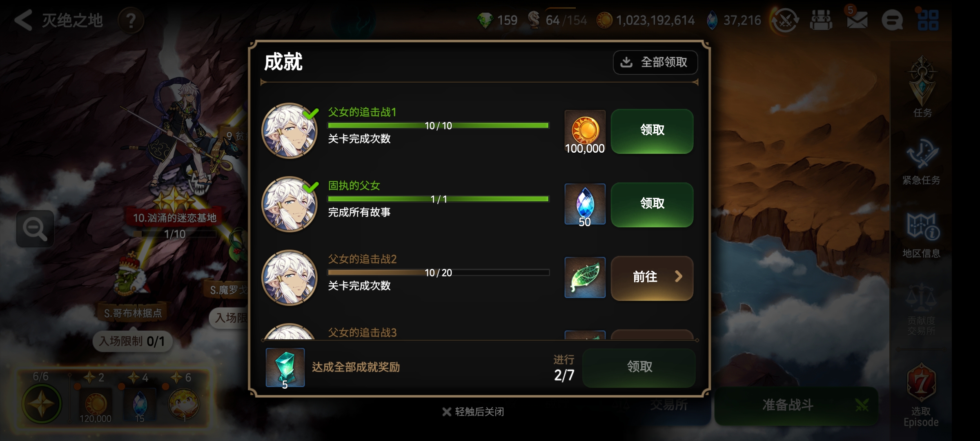Click the magnifier zoom-out map button
Viewport: 980px width, 441px height.
[x=35, y=229]
